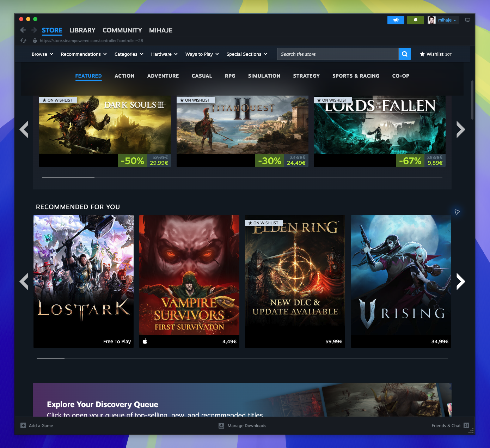Image resolution: width=490 pixels, height=448 pixels.
Task: Click the Apple icon on Vampire Survivors
Action: coord(145,341)
